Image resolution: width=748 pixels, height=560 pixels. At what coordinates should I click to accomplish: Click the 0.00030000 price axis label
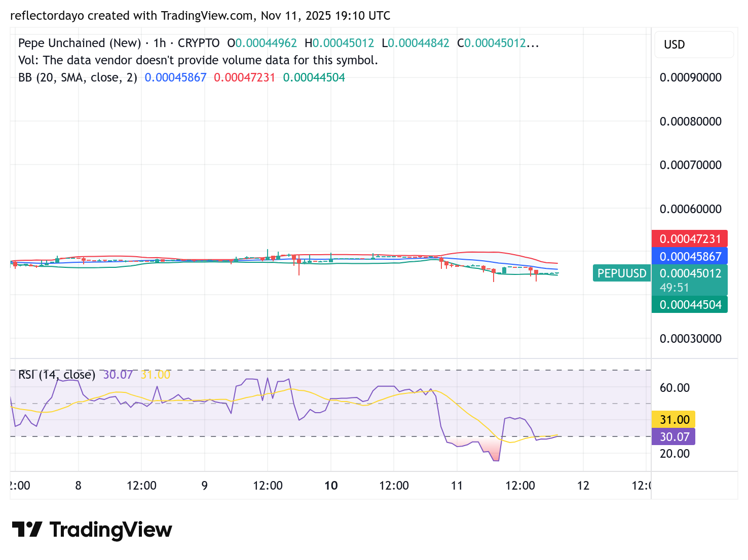tap(690, 339)
